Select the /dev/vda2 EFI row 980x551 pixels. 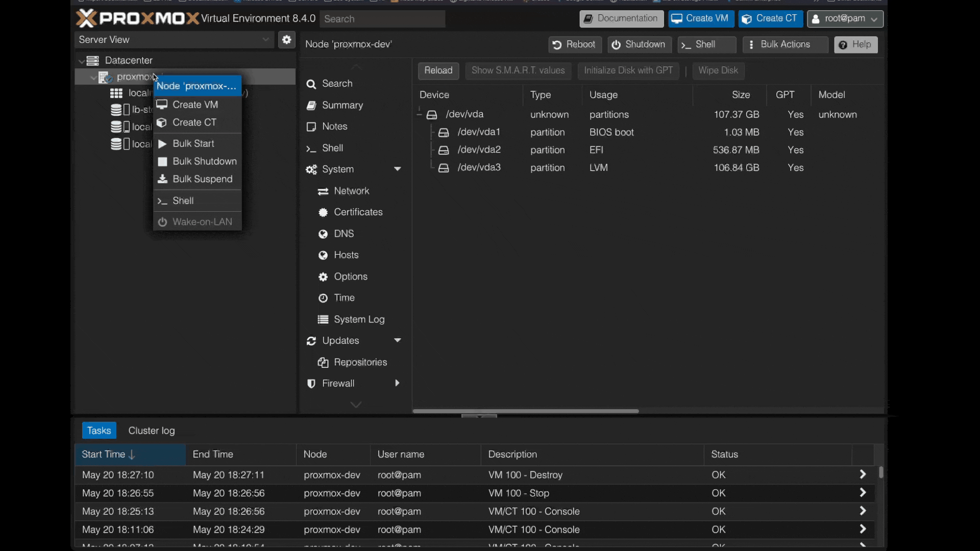(647, 151)
